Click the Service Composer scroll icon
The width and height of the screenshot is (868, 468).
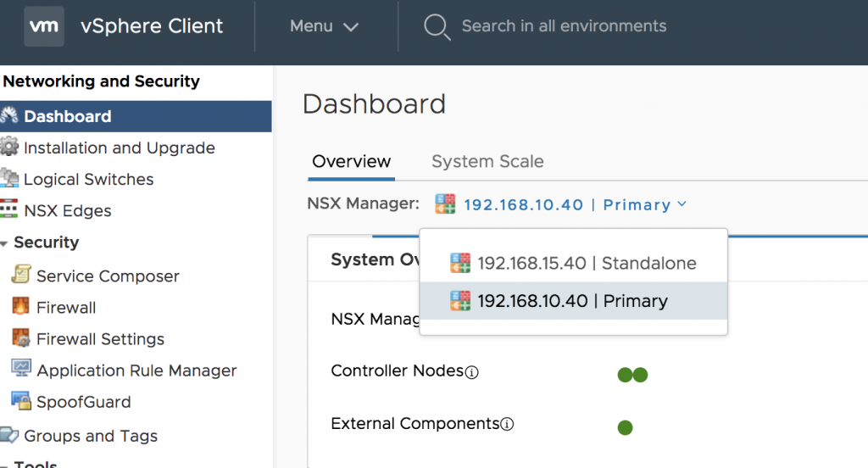(x=21, y=274)
